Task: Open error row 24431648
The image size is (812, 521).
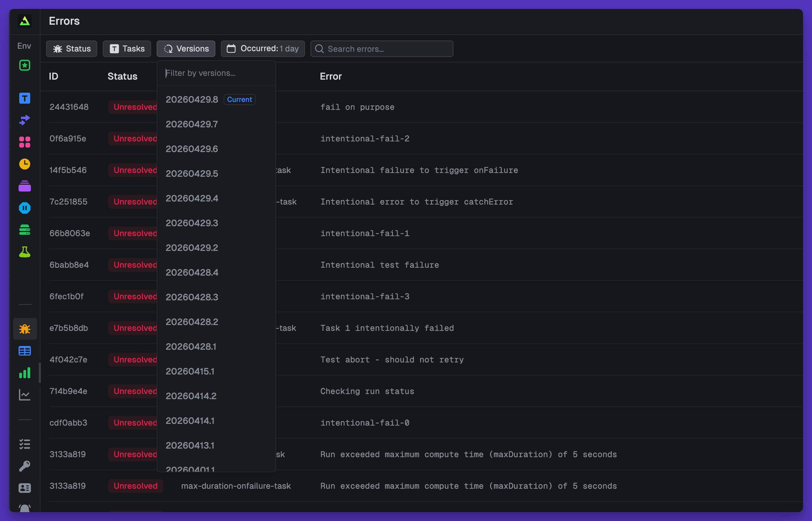Action: [x=422, y=107]
